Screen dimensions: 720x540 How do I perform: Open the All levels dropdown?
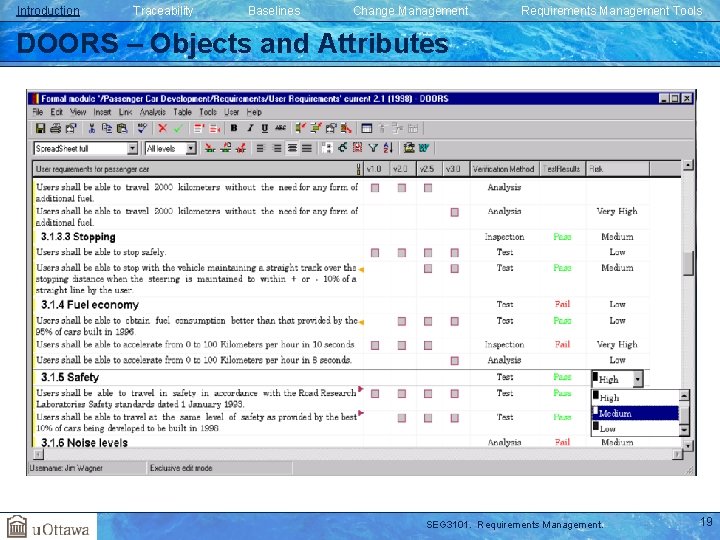pos(191,148)
